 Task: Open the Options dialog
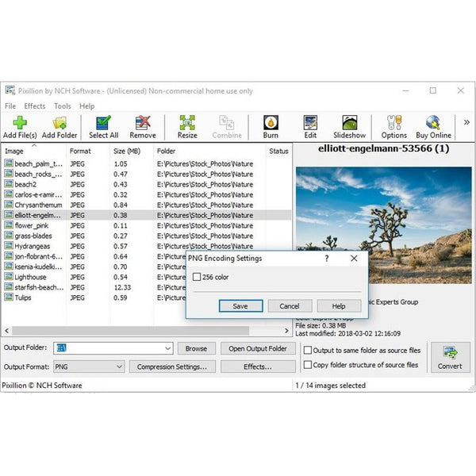(x=394, y=127)
